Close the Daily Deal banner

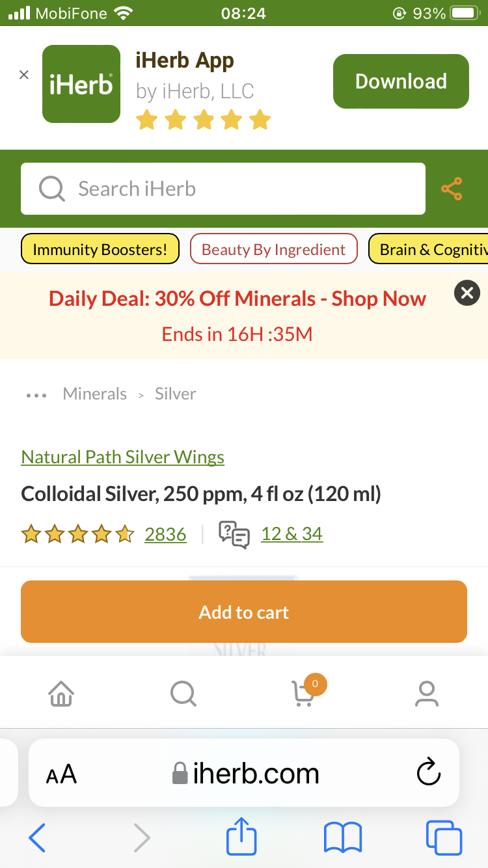467,293
